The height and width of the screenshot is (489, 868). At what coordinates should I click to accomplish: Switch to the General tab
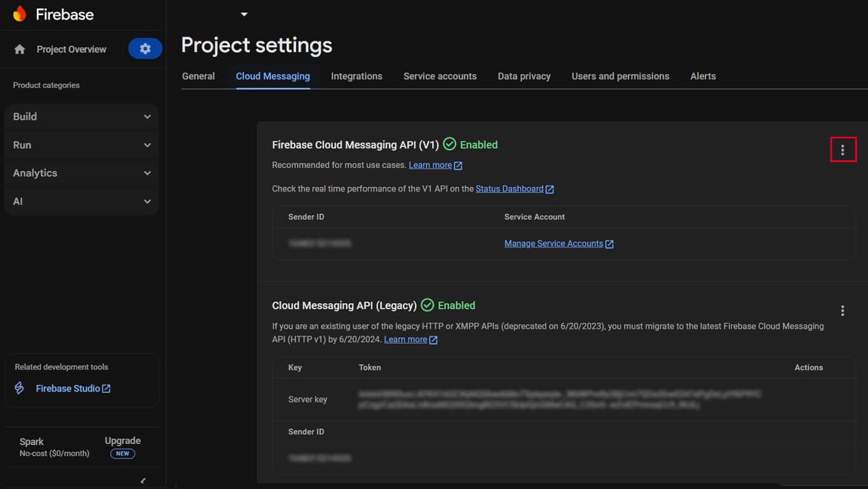click(x=198, y=76)
